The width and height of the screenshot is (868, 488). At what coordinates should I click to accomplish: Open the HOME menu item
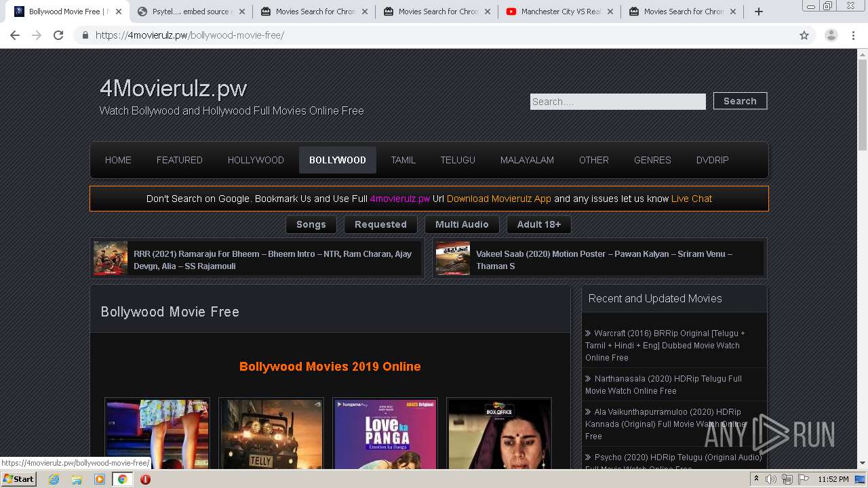pos(118,160)
